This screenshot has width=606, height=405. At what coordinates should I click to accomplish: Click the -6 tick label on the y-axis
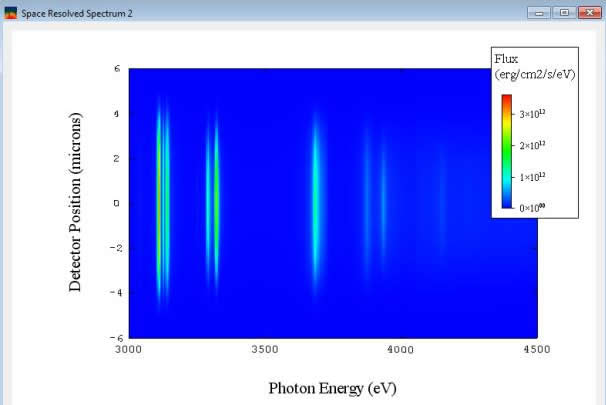pyautogui.click(x=116, y=337)
